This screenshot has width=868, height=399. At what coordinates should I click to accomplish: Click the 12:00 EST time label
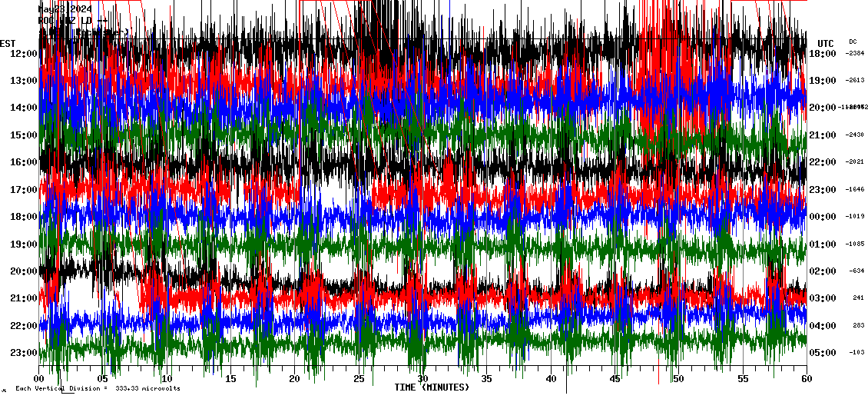pos(24,53)
